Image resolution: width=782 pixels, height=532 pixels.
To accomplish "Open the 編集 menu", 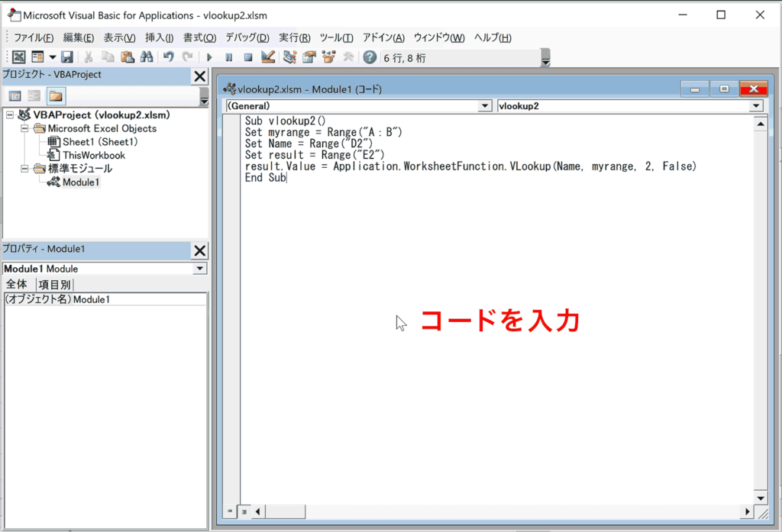I will (79, 38).
